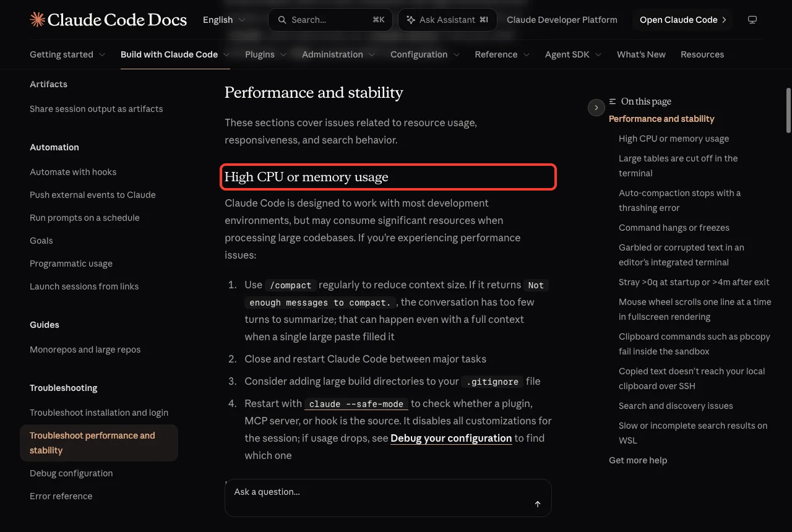Submit question with the up-arrow icon

click(x=538, y=504)
